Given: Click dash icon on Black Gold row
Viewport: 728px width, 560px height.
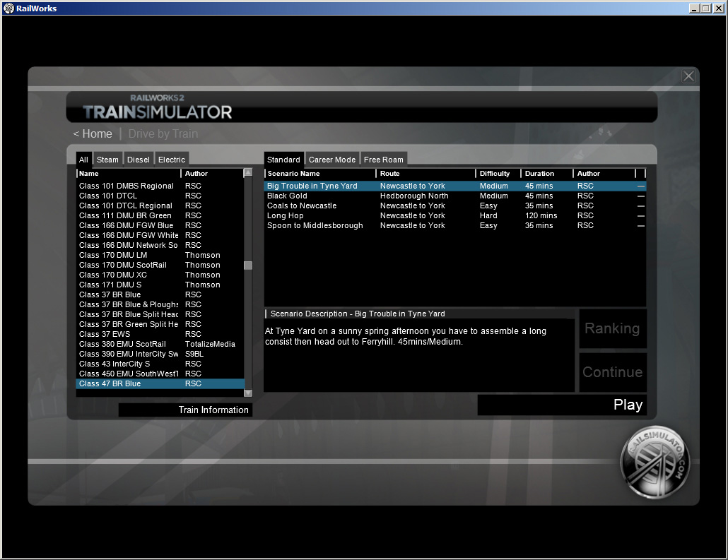Looking at the screenshot, I should tap(641, 196).
